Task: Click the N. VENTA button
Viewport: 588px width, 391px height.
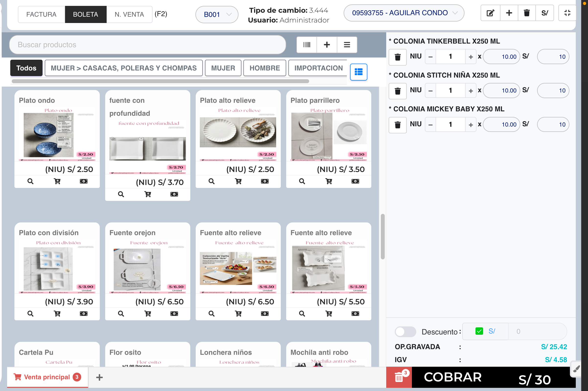Action: [x=129, y=14]
